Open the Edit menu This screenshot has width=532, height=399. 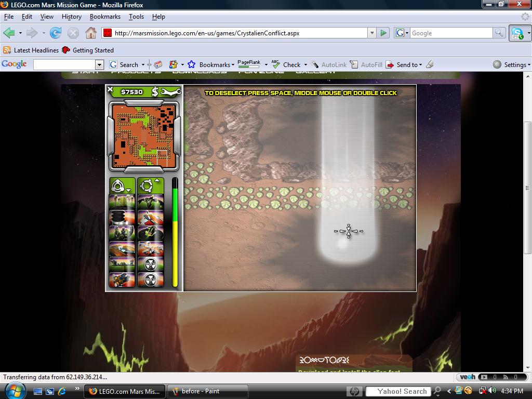click(x=27, y=17)
